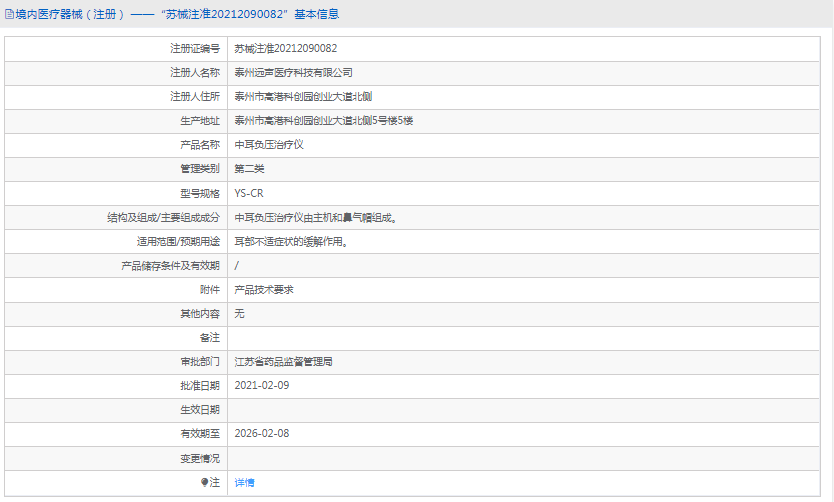The height and width of the screenshot is (502, 834).
Task: Click the 审批部门 row label
Action: [200, 362]
